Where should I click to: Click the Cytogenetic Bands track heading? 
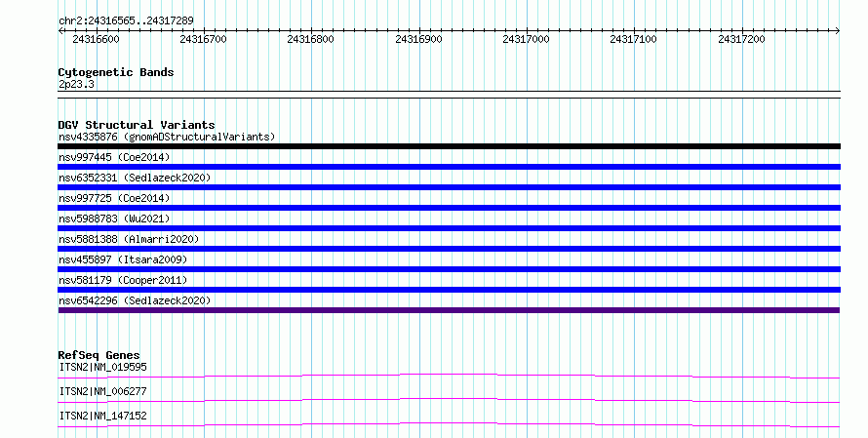coord(116,72)
